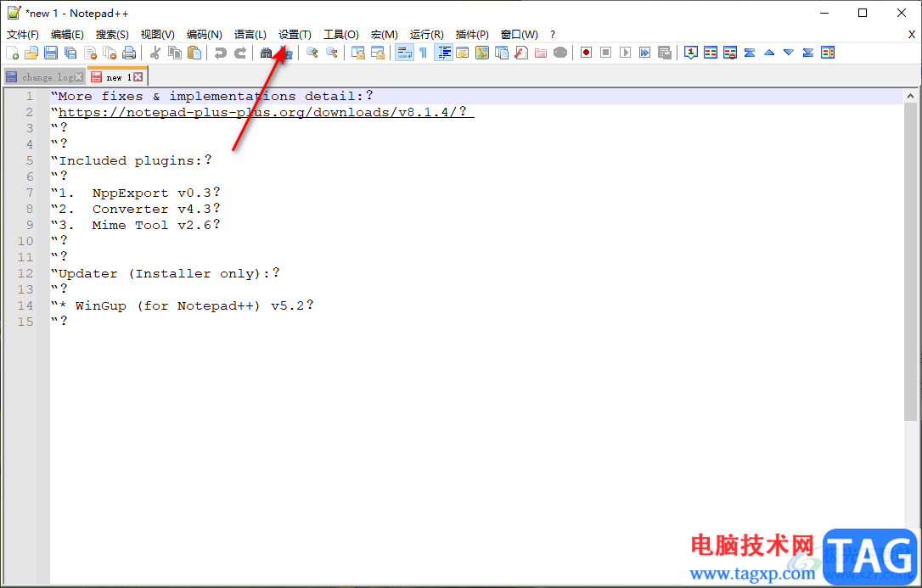Open the 窗口(W) menu
The width and height of the screenshot is (922, 588).
[x=520, y=35]
